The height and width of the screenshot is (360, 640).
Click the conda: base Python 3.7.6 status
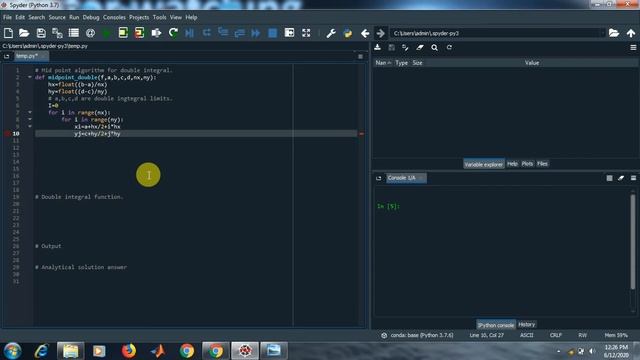pos(418,335)
